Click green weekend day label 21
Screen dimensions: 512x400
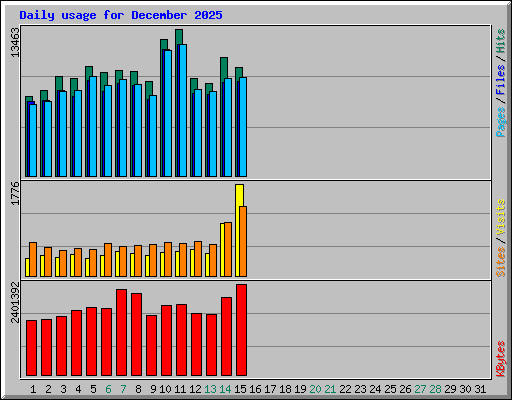(330, 389)
